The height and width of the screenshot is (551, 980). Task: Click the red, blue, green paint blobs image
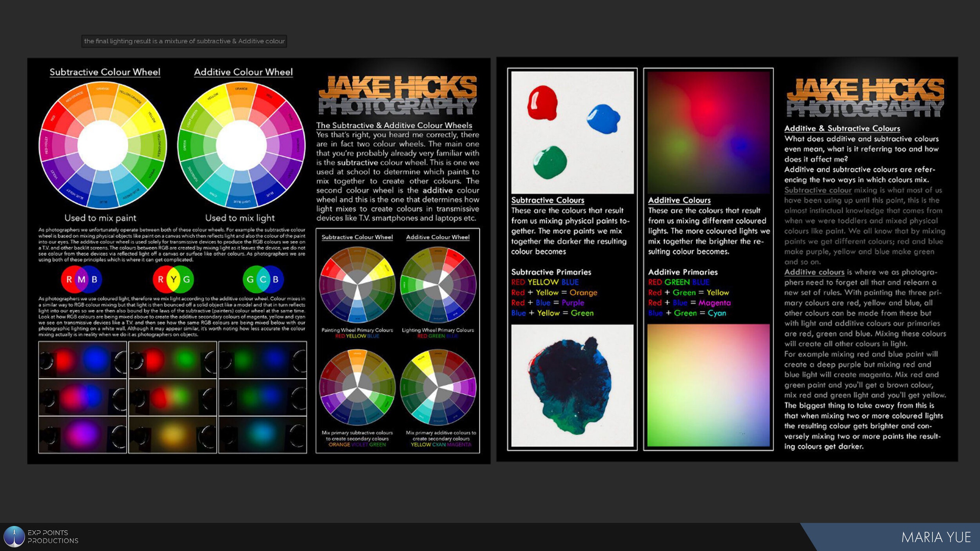[x=572, y=132]
